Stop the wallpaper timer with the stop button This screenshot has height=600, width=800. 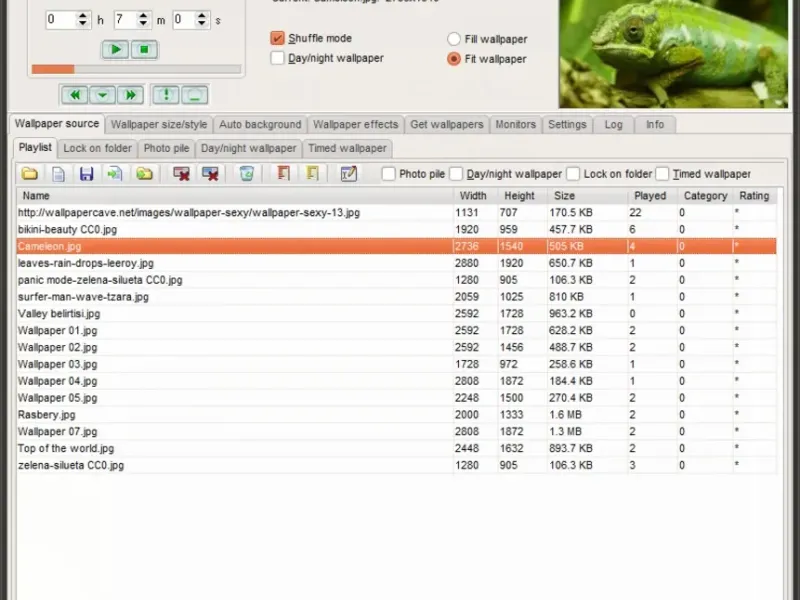(144, 50)
